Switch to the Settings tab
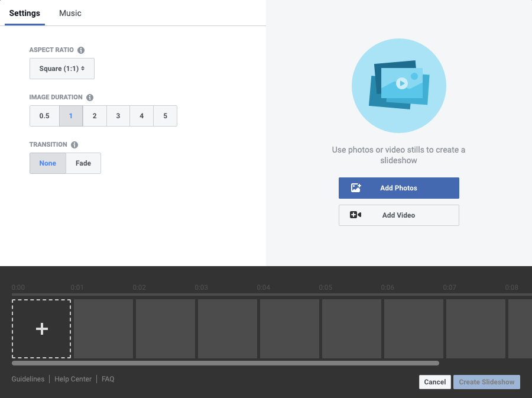 pos(24,13)
